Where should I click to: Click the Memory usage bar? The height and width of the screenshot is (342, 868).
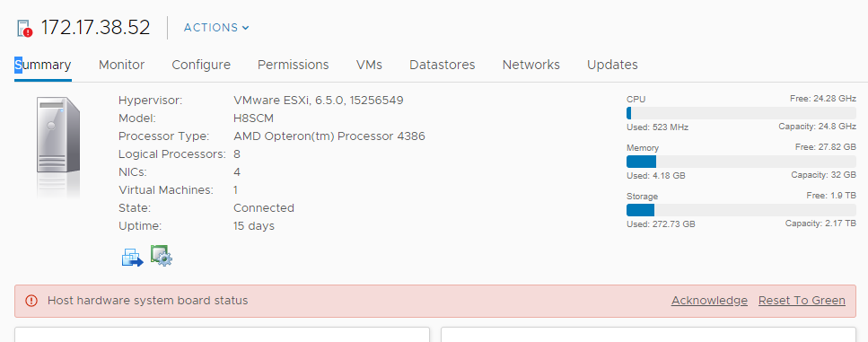(x=741, y=162)
